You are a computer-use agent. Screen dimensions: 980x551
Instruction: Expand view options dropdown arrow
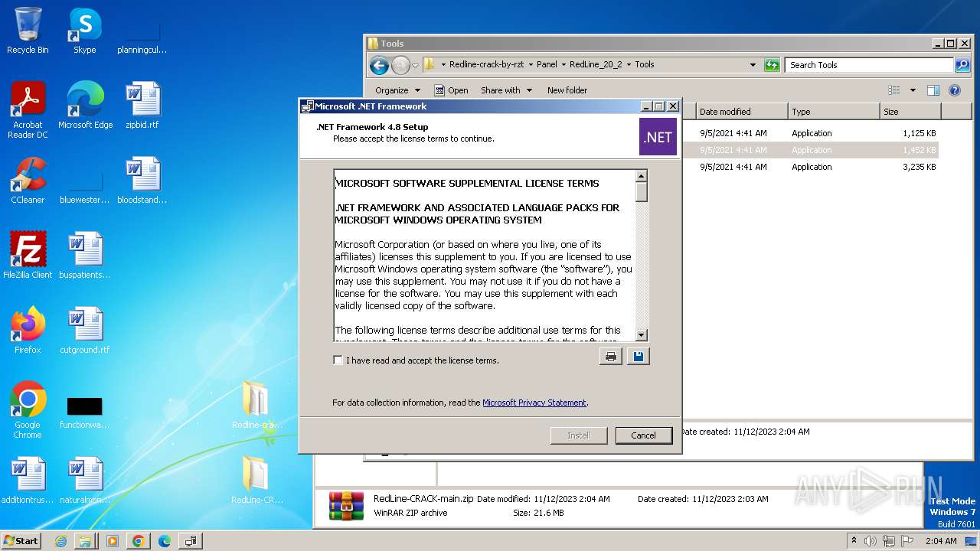tap(913, 90)
